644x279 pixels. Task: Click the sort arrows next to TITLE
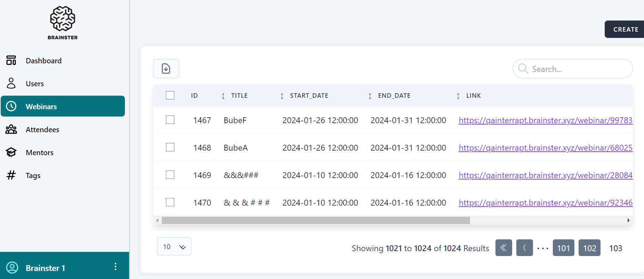(x=223, y=96)
